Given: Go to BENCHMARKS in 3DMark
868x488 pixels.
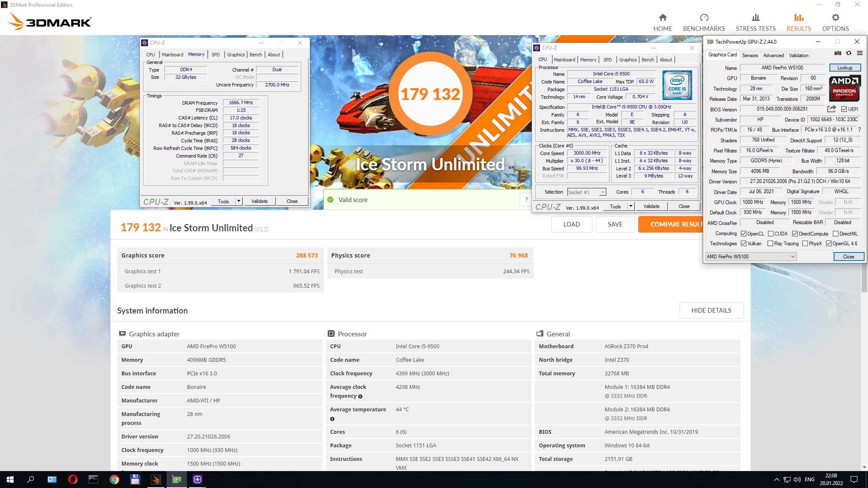Looking at the screenshot, I should click(x=704, y=23).
